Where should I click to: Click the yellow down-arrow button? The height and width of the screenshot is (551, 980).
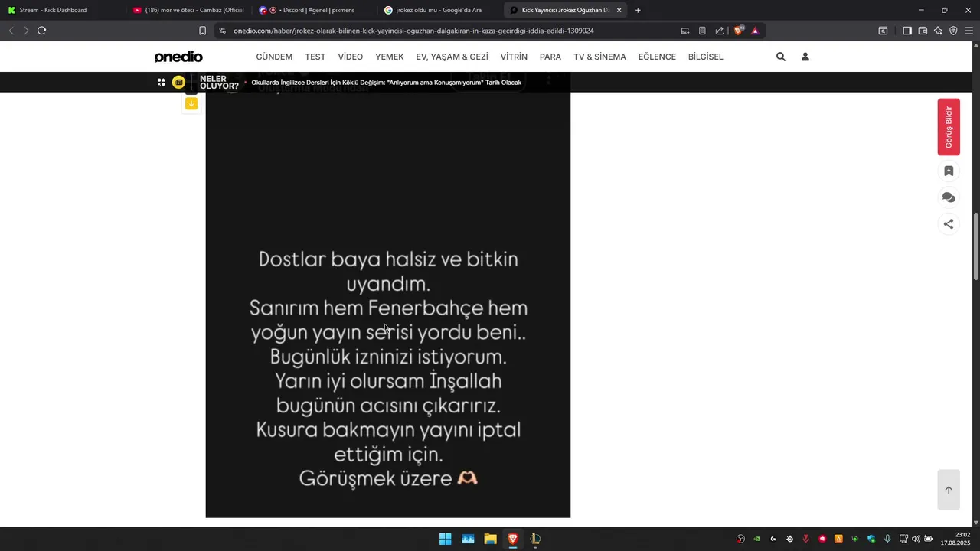(x=191, y=103)
